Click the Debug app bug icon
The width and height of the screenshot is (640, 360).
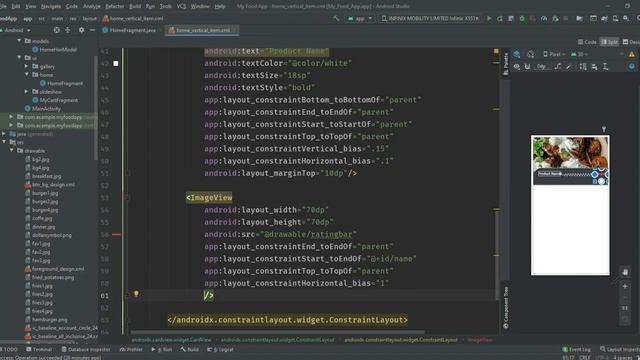522,18
